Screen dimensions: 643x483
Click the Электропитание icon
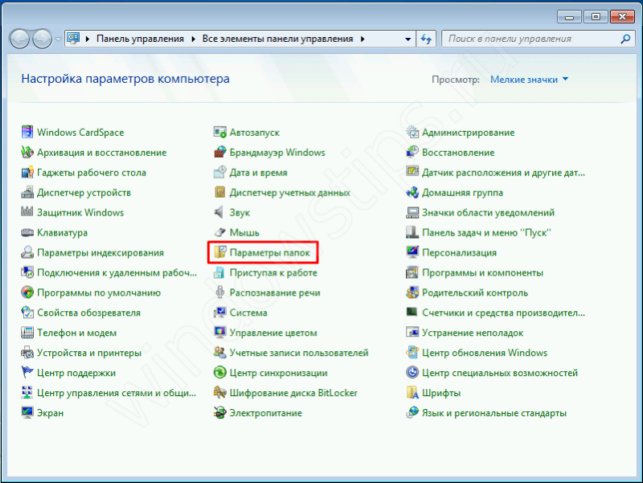(x=220, y=412)
